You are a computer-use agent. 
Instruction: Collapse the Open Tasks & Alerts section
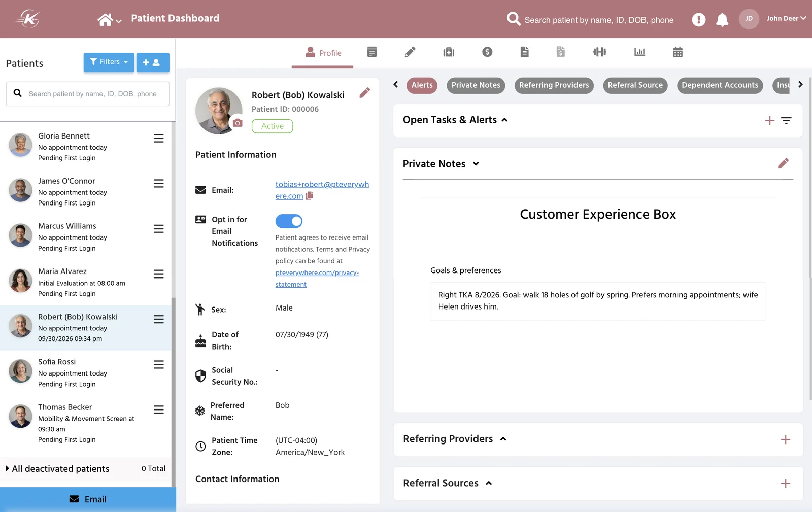(x=504, y=120)
